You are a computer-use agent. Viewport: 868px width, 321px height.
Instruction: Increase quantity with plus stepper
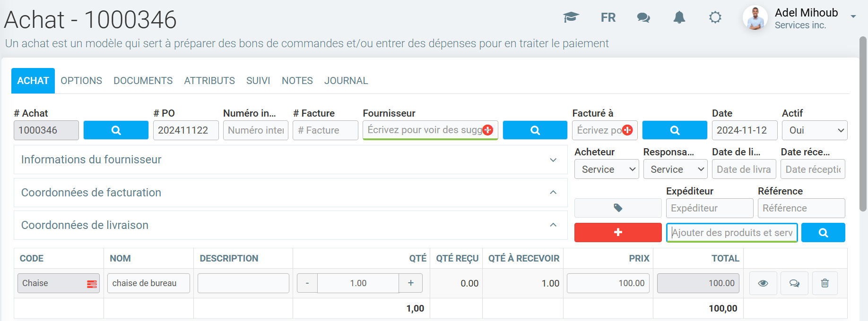click(x=410, y=283)
